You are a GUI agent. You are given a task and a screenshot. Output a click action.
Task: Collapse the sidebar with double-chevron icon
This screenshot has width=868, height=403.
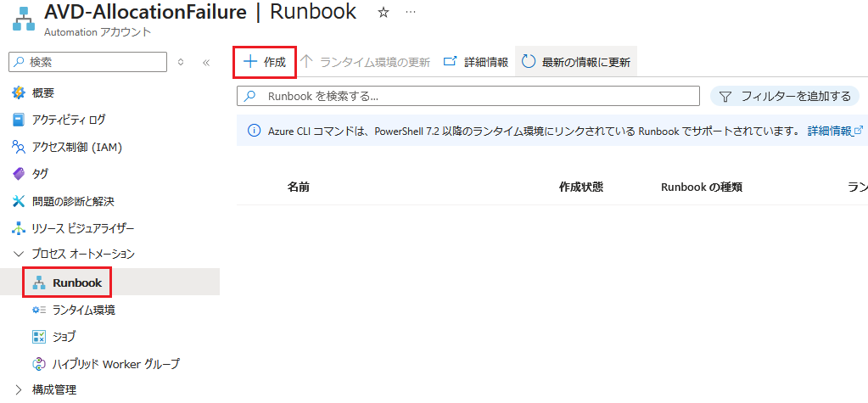205,62
